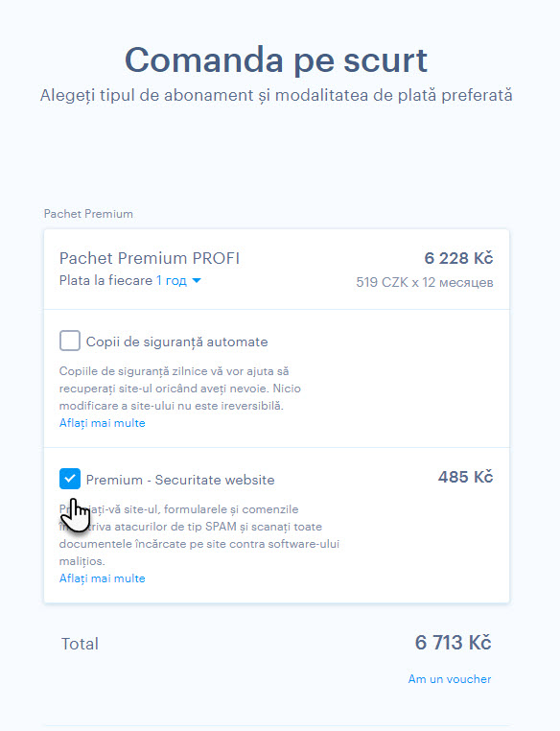This screenshot has width=560, height=731.
Task: Click the daily backups description paragraph
Action: point(180,389)
